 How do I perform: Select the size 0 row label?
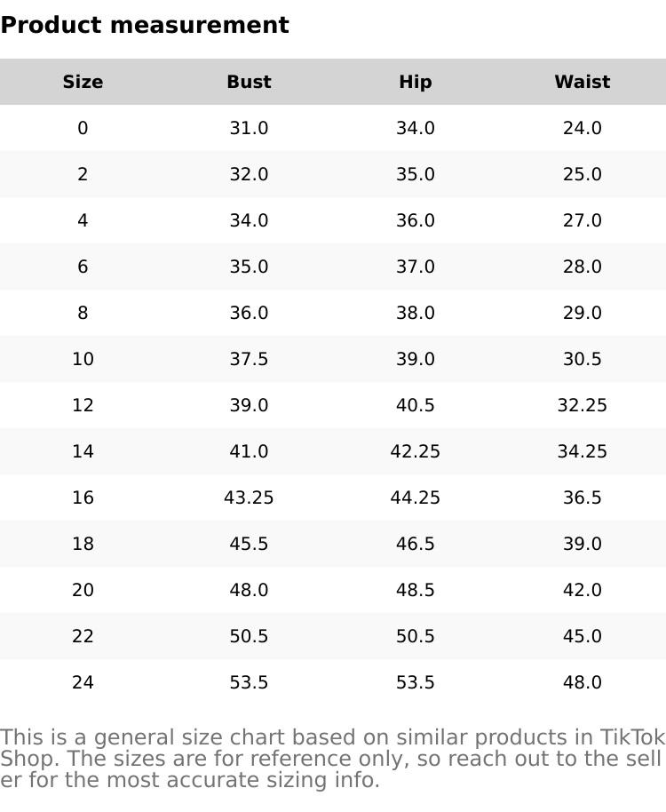coord(83,128)
